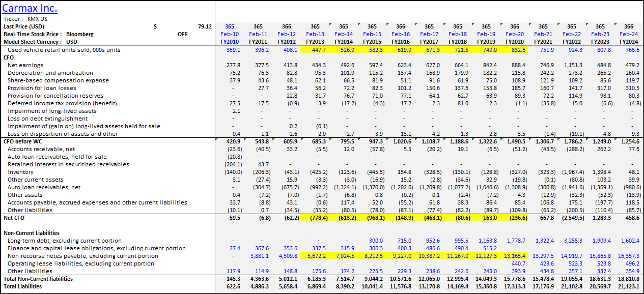
Task: Select the last price value 79.12
Action: pyautogui.click(x=205, y=26)
